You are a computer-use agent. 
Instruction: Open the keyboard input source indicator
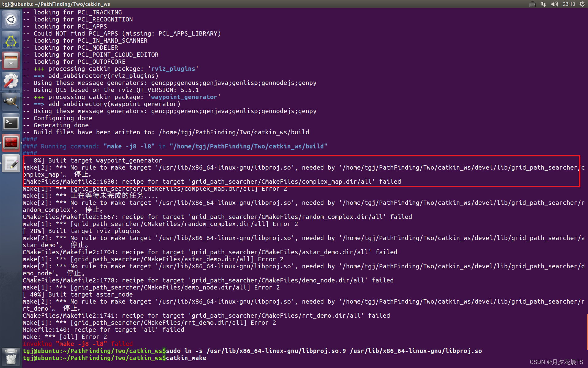[532, 4]
